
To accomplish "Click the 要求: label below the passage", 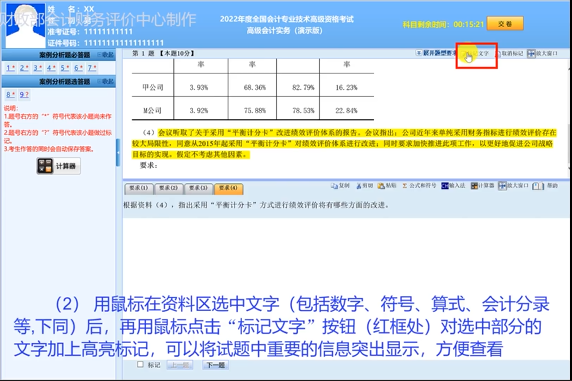I will tap(149, 165).
